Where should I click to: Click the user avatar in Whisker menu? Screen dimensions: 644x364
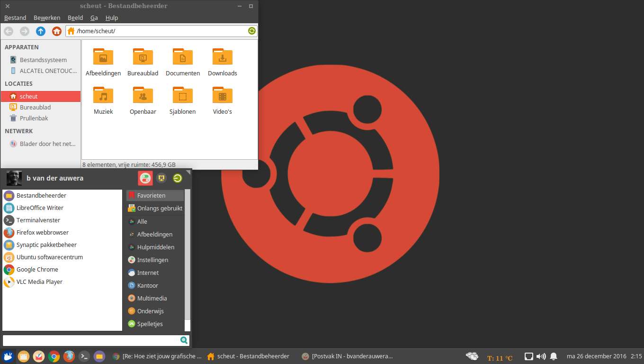coord(14,178)
